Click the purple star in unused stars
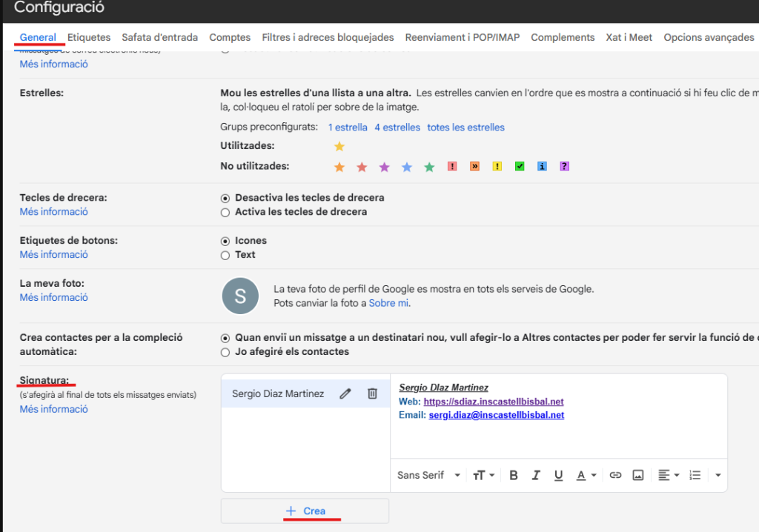This screenshot has height=532, width=759. [384, 167]
